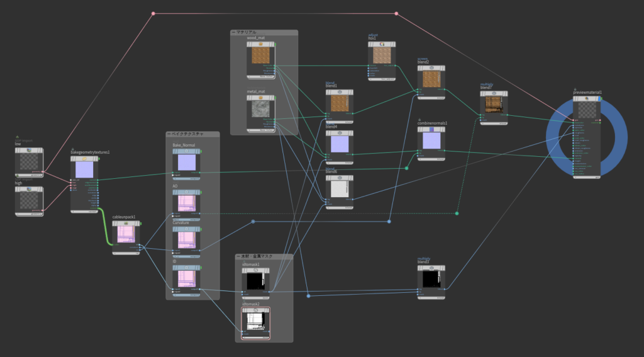
Task: Toggle the green flag on the AO node
Action: [202, 193]
